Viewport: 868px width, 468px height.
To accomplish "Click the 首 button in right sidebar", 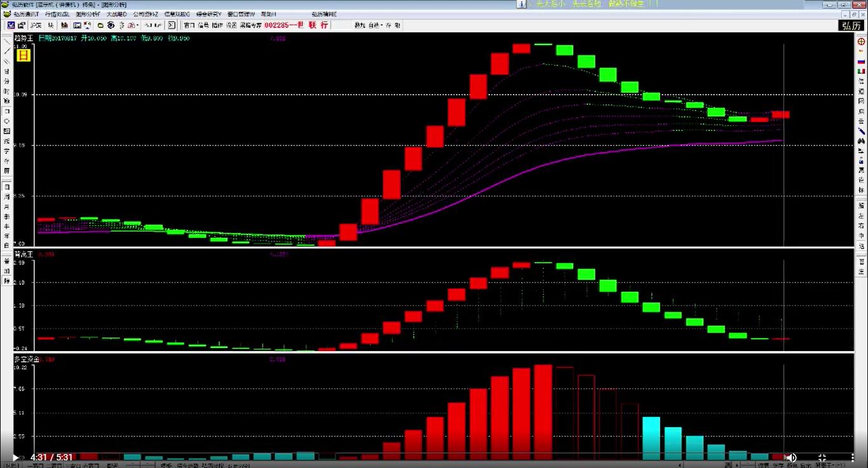I will point(862,261).
